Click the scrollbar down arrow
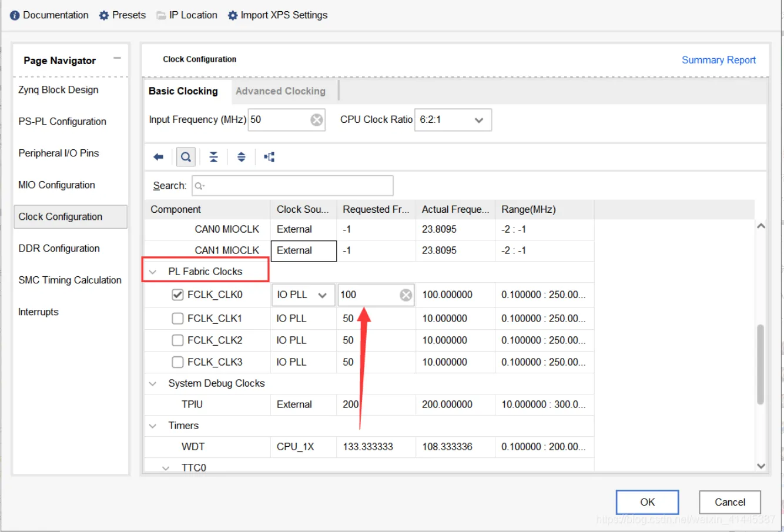Viewport: 784px width, 532px height. pyautogui.click(x=761, y=466)
